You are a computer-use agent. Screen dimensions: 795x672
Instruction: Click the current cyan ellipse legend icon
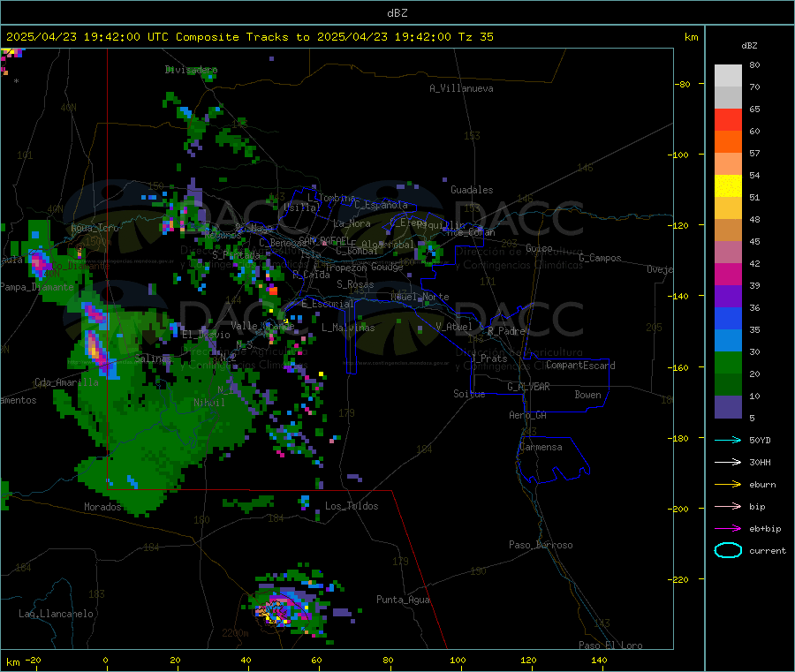point(728,550)
